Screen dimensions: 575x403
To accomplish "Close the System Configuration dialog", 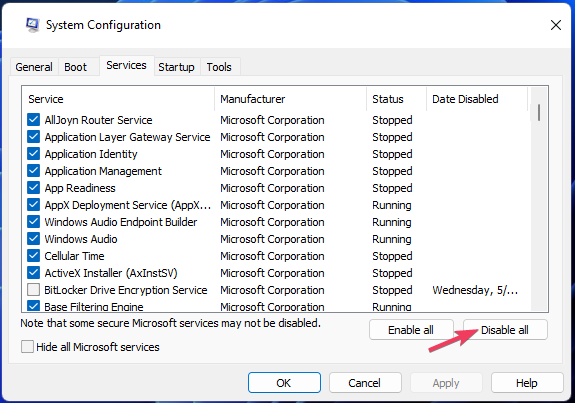I will coord(556,25).
